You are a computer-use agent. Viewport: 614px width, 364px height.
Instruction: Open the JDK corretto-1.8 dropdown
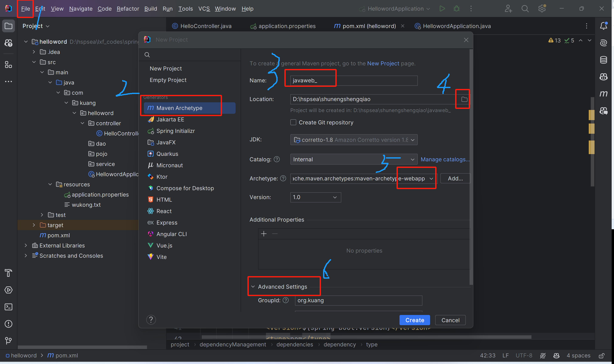tap(354, 140)
